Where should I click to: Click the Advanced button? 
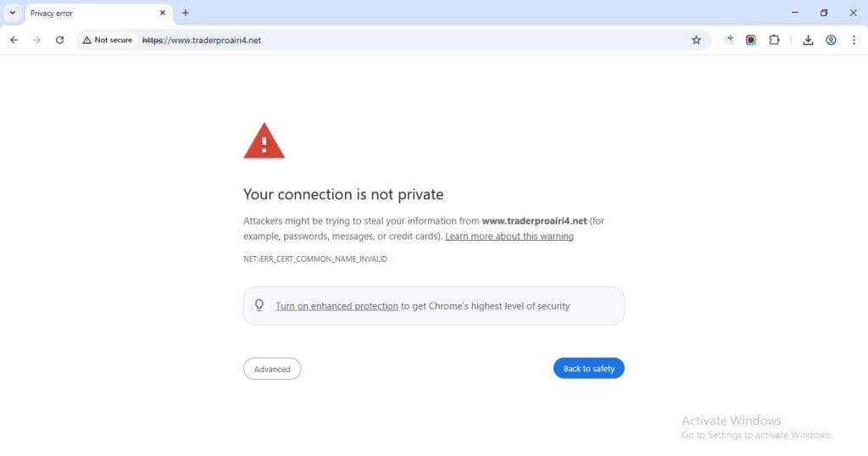272,369
